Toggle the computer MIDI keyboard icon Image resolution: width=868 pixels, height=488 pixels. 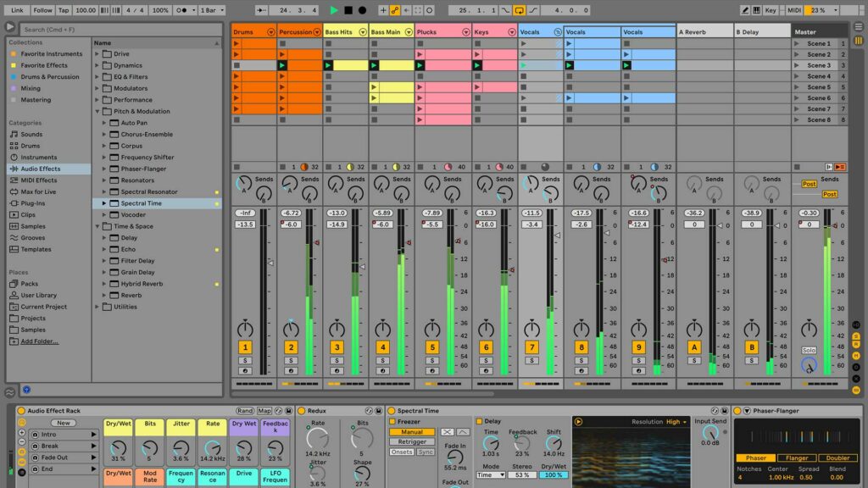click(756, 10)
